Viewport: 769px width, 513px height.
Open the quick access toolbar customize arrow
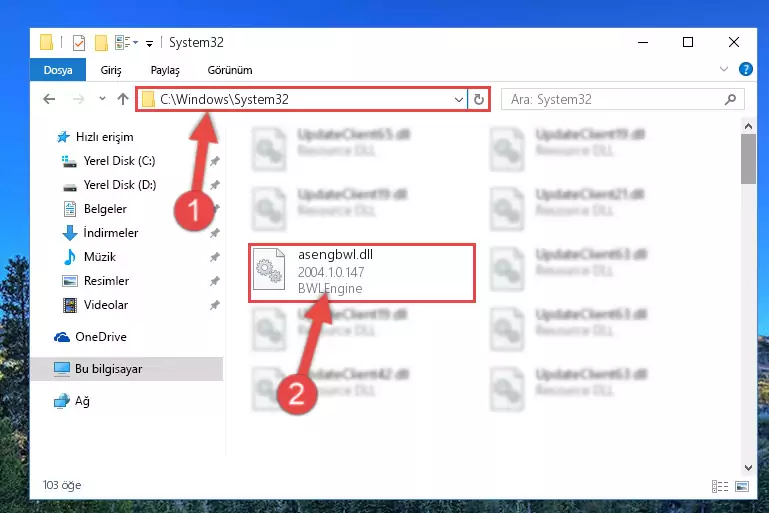coord(149,44)
